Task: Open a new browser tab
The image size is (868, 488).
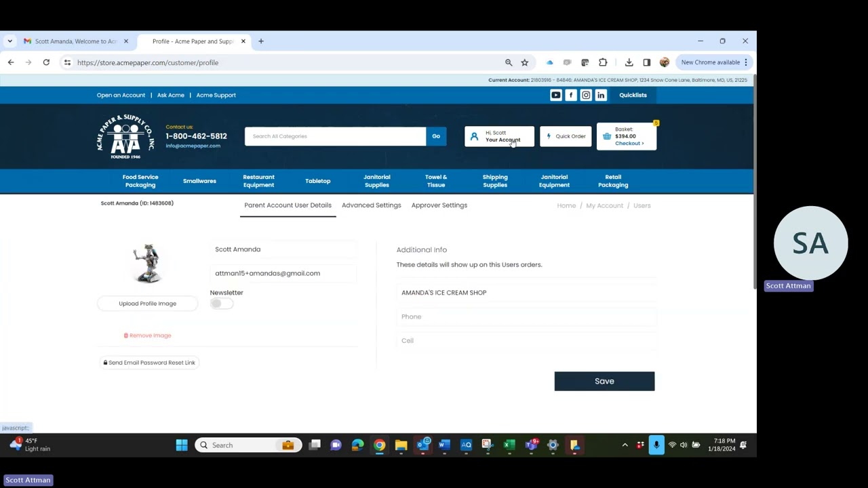Action: coord(260,41)
